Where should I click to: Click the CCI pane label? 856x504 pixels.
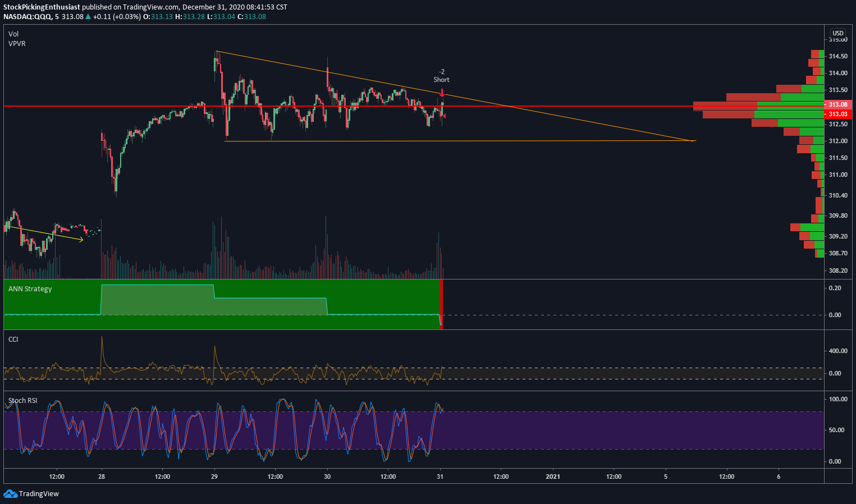pyautogui.click(x=13, y=340)
